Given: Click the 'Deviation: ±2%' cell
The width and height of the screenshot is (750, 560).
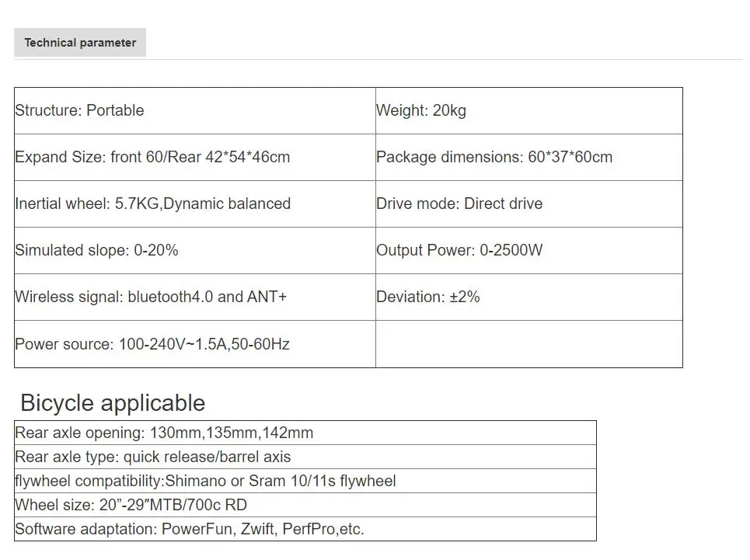Looking at the screenshot, I should pos(529,297).
